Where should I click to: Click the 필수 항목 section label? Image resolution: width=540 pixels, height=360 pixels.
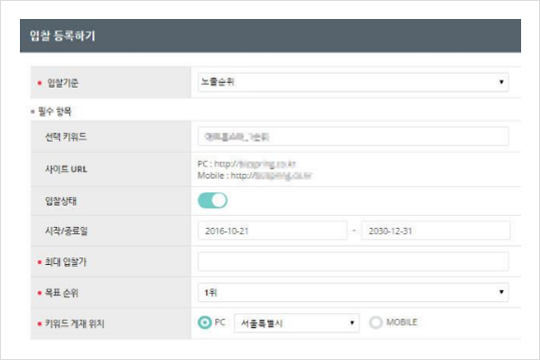54,111
